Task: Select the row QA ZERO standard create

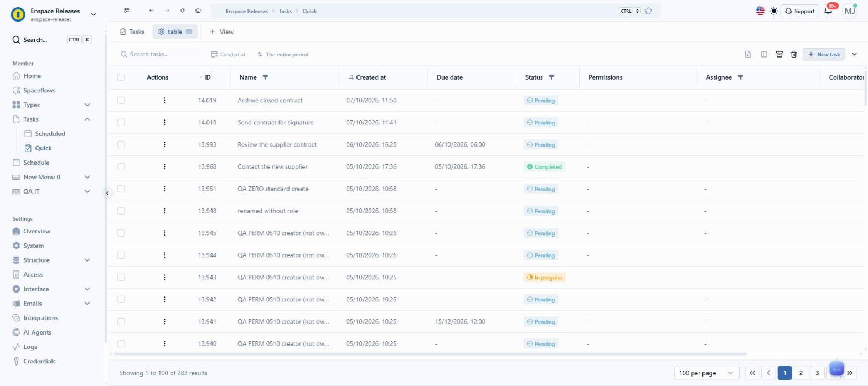Action: click(x=121, y=189)
